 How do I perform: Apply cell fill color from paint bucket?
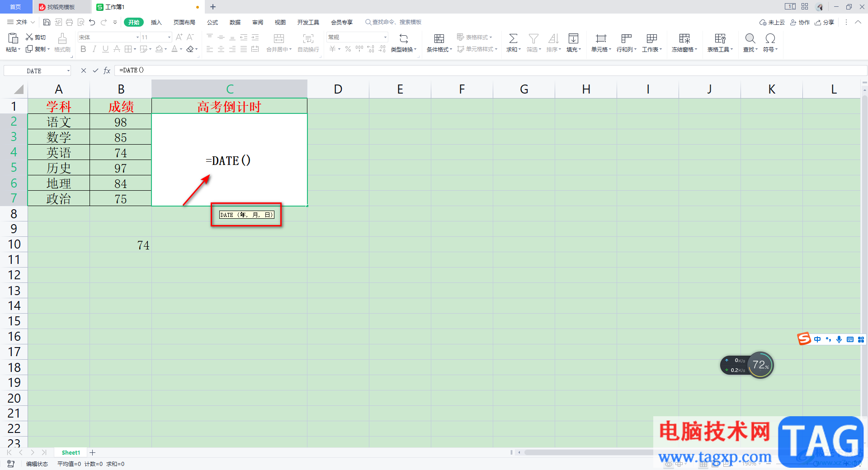[x=159, y=49]
